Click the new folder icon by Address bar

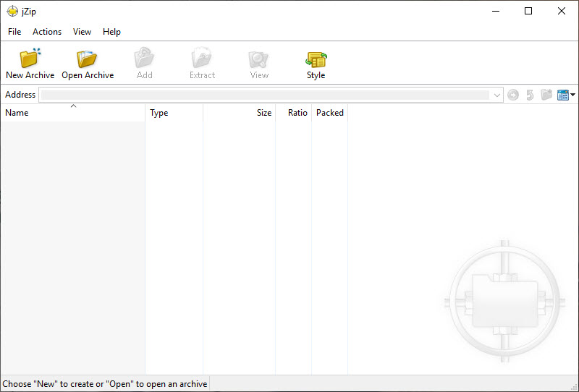[x=546, y=95]
